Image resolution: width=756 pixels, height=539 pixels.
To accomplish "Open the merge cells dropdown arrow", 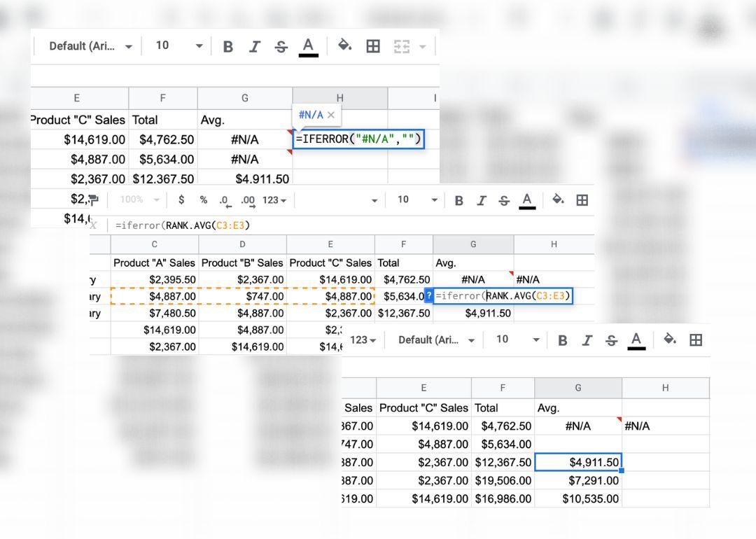I will pos(422,47).
